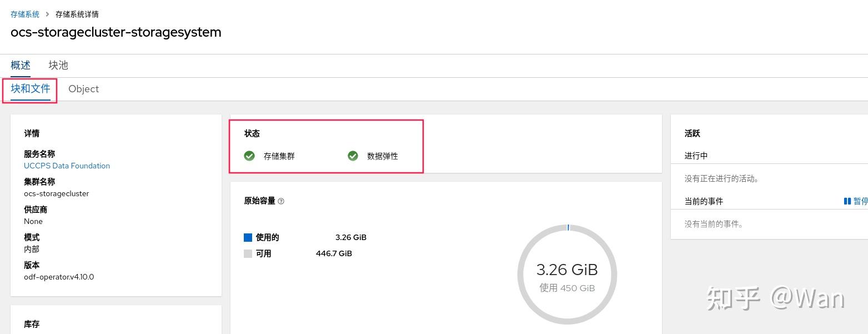
Task: Click the donut capacity chart showing 3.26 GiB
Action: 567,275
